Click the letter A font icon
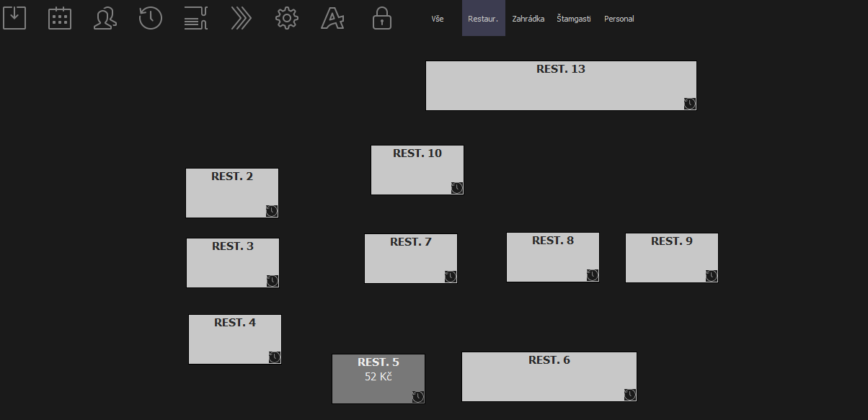868x420 pixels. [x=332, y=18]
